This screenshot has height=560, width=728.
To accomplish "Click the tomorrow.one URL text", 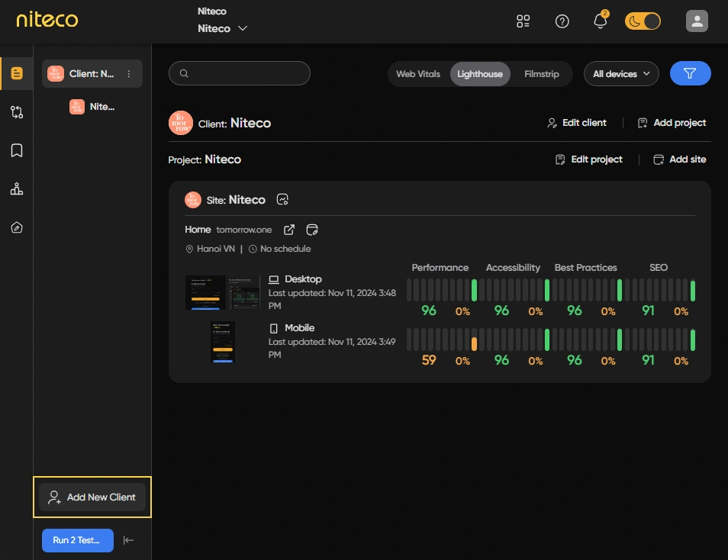I will coord(243,230).
